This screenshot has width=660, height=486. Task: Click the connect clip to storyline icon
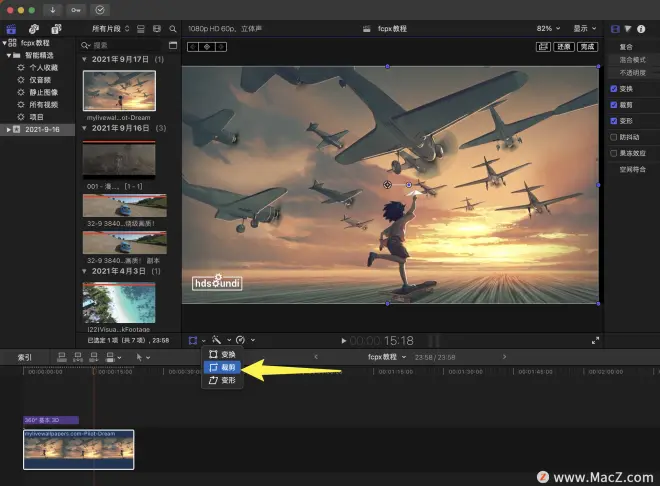(61, 357)
